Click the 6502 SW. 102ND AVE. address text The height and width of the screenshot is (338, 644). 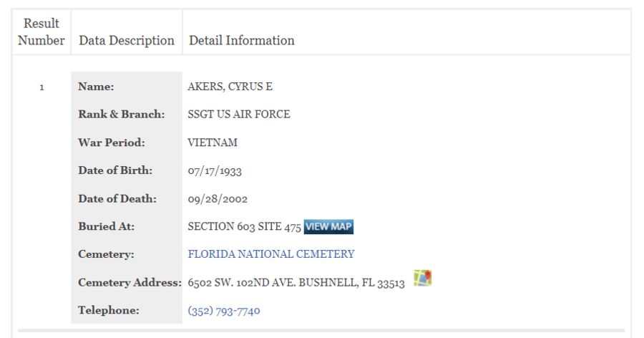(241, 283)
